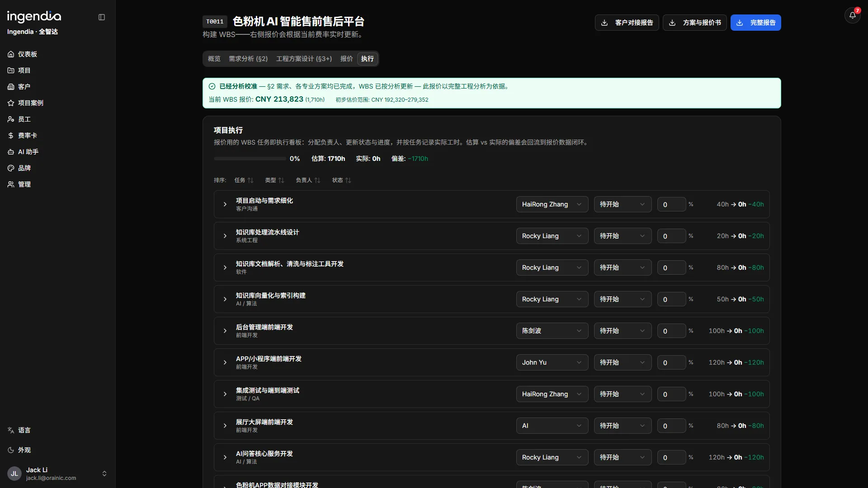This screenshot has height=488, width=868.
Task: Open 费率卡 rate card page
Action: [57, 136]
